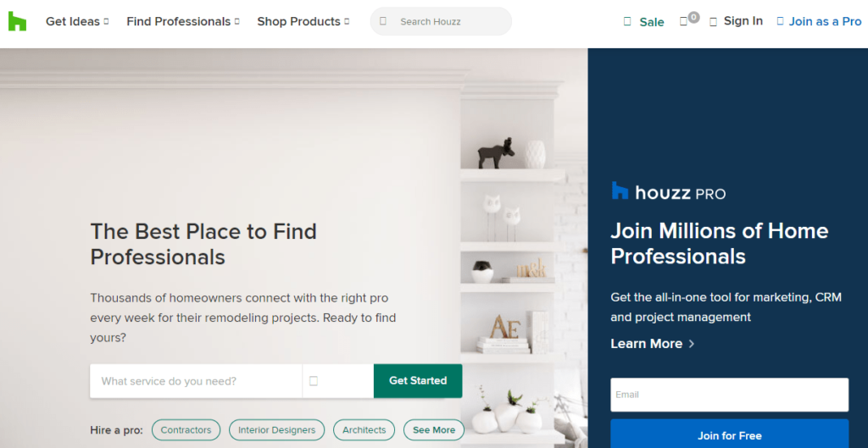This screenshot has width=868, height=448.
Task: Click the green Get Started button
Action: coord(418,380)
